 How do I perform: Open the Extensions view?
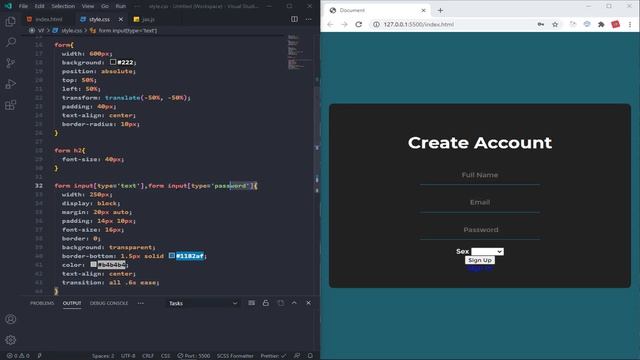click(11, 105)
